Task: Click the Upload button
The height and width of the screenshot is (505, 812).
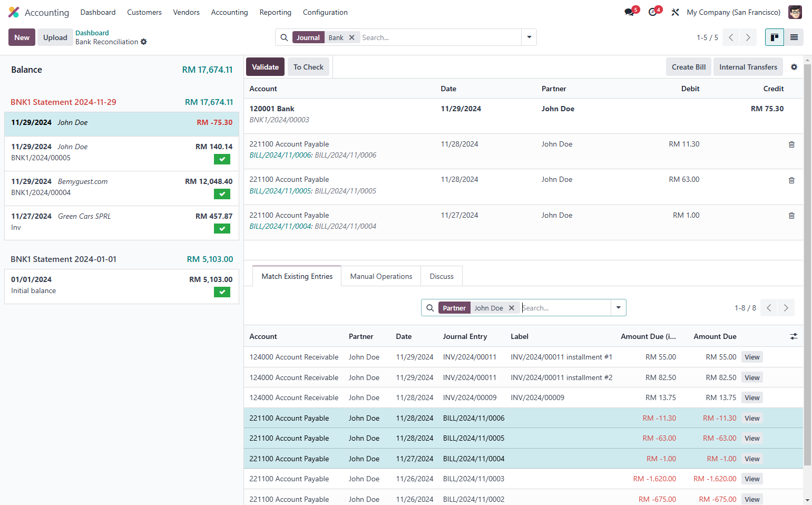Action: pos(55,37)
